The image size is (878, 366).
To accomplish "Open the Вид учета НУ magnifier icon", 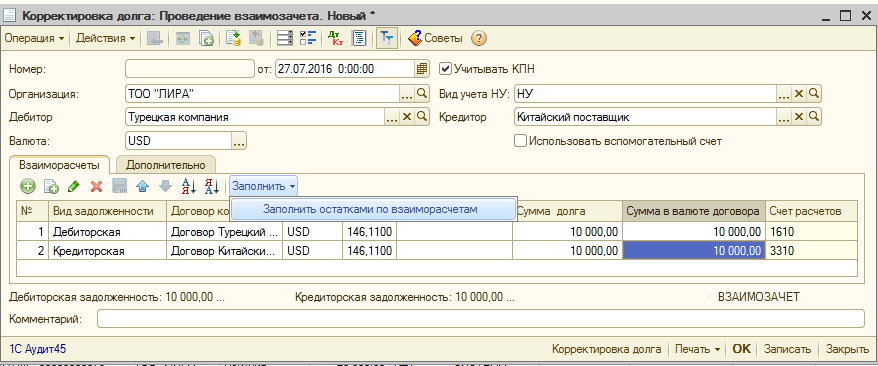I will click(x=814, y=93).
